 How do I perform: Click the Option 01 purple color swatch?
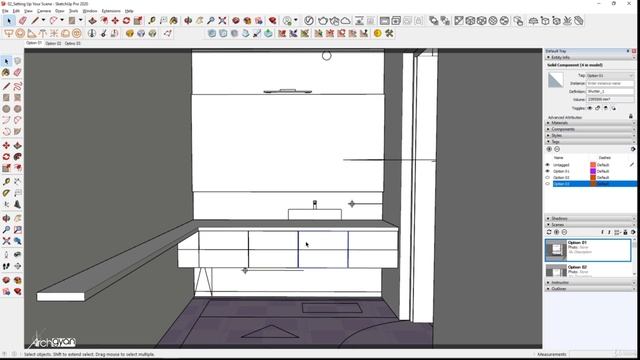click(593, 171)
